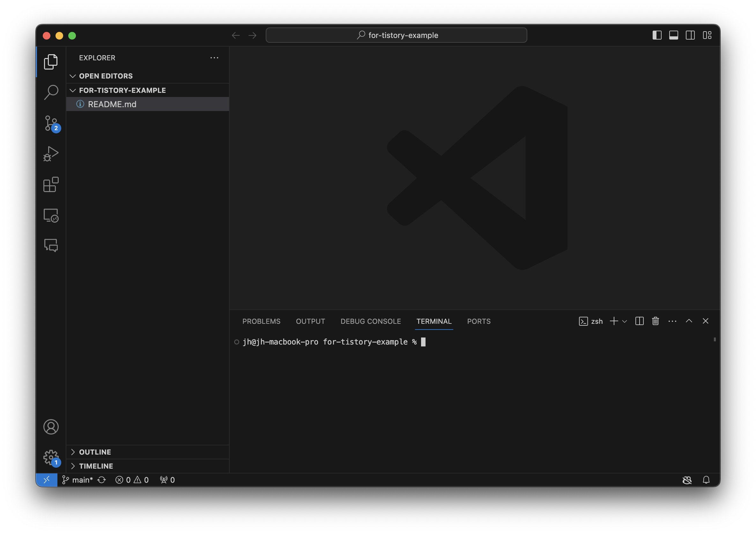
Task: Toggle the bottom panel visibility
Action: 673,35
